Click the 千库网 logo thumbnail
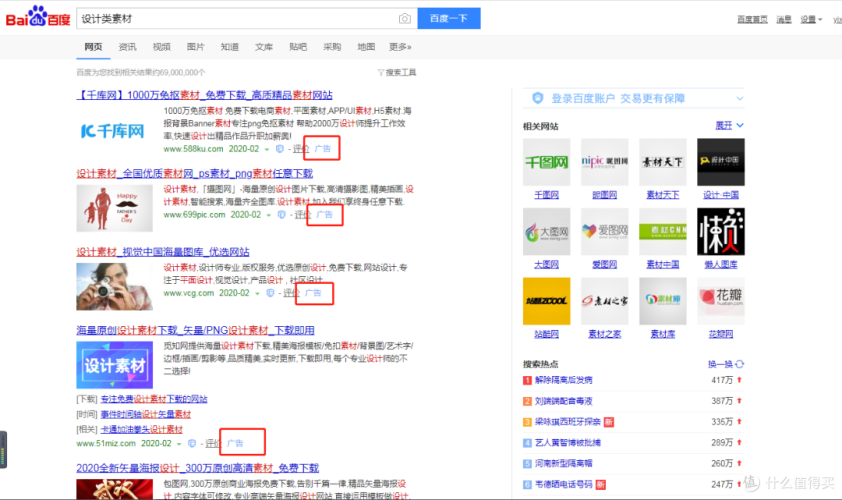Screen dimensions: 842x500 [x=112, y=131]
